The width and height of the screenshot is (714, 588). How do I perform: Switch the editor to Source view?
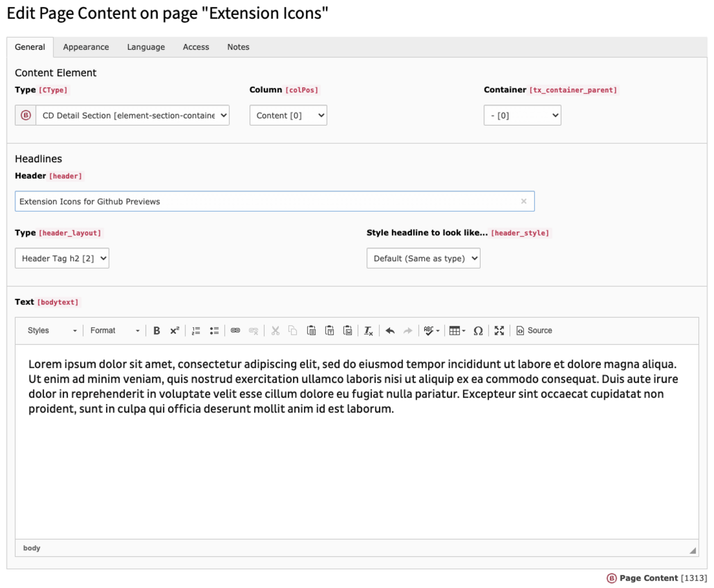tap(534, 330)
